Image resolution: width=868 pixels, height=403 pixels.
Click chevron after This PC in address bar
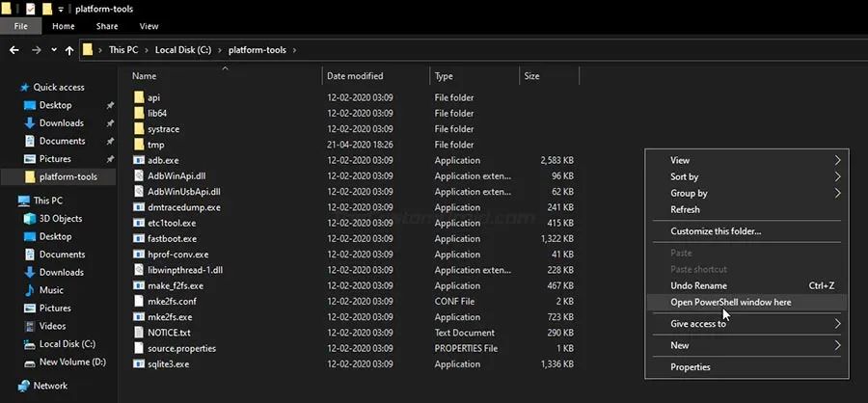[147, 50]
